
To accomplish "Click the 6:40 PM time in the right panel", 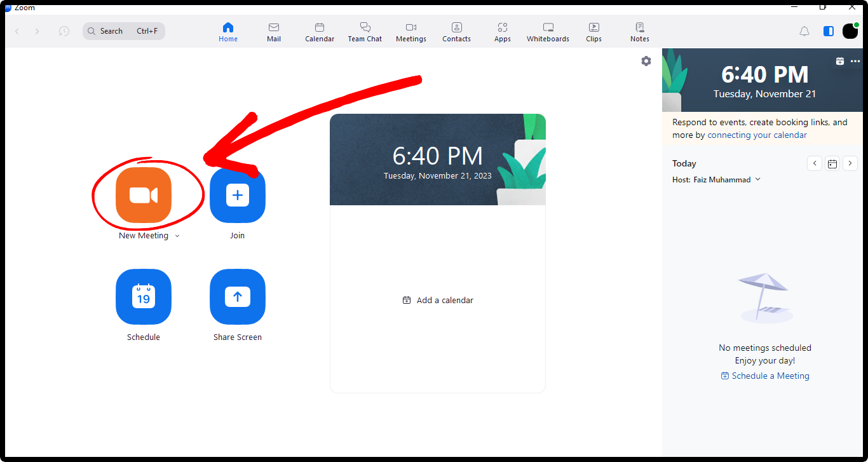I will [x=765, y=74].
